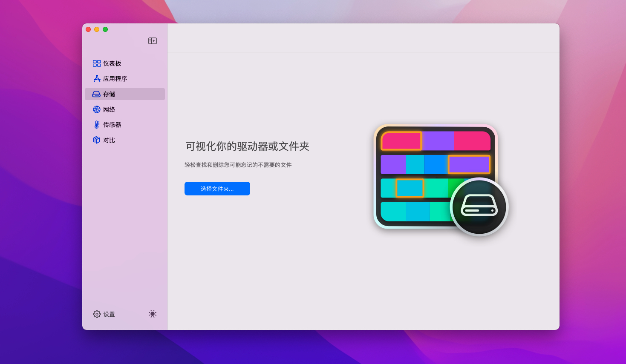Click the round disk badge on illustration
Image resolution: width=626 pixels, height=364 pixels.
479,207
